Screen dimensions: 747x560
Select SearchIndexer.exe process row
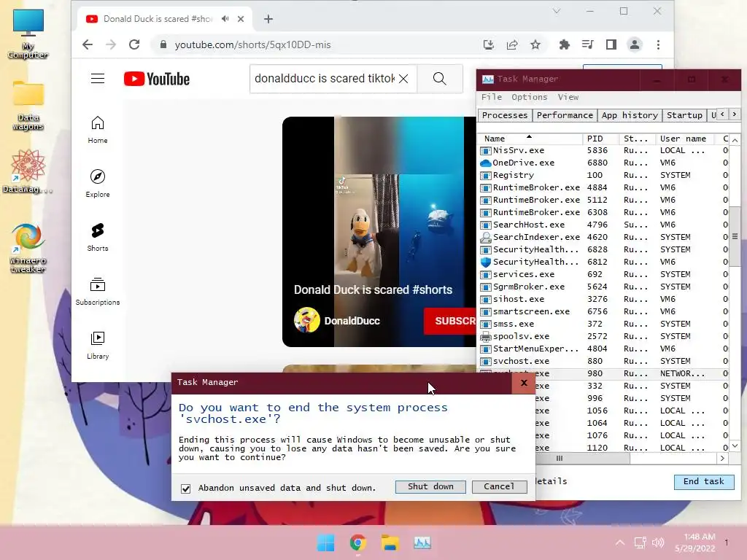[603, 237]
